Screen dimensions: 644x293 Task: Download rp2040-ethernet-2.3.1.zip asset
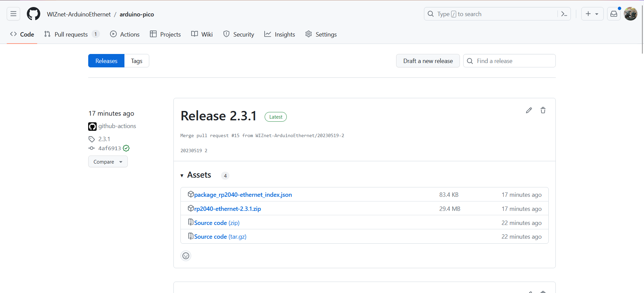(x=227, y=209)
